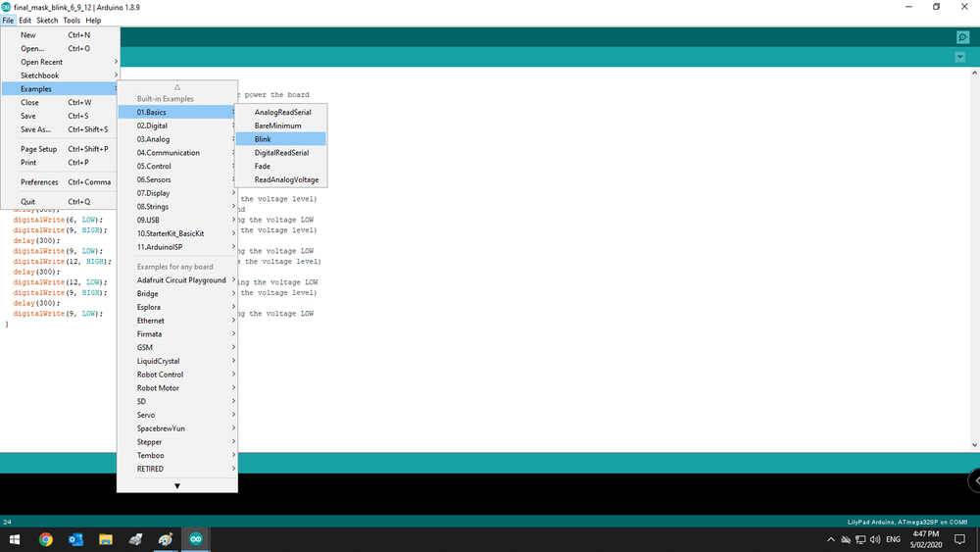Choose Quit from the File menu
980x552 pixels.
click(60, 201)
